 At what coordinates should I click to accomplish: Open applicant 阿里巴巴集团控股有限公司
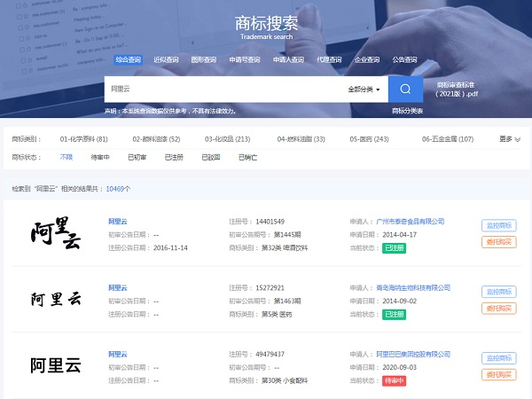(413, 354)
